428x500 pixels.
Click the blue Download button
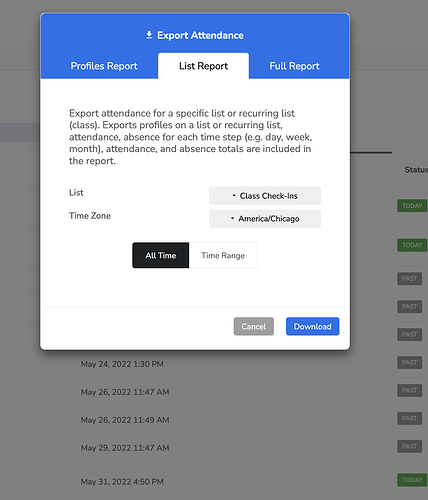tap(312, 326)
